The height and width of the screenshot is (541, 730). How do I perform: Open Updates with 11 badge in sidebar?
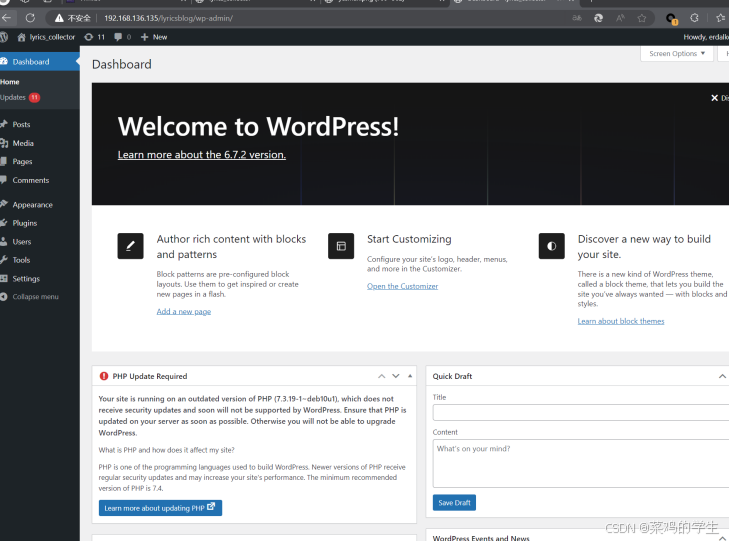[20, 97]
